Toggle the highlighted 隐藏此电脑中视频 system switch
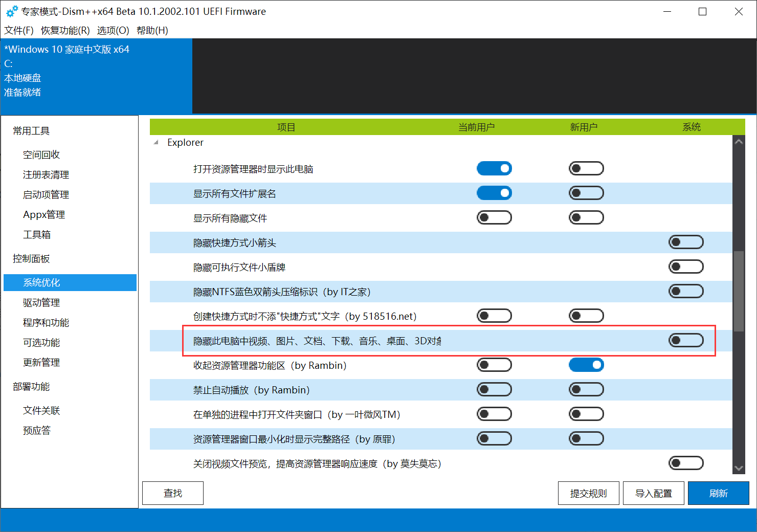757x532 pixels. [x=686, y=340]
